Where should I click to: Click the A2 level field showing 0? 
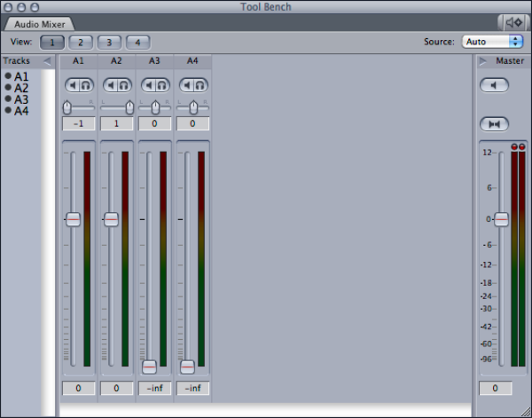pos(117,388)
